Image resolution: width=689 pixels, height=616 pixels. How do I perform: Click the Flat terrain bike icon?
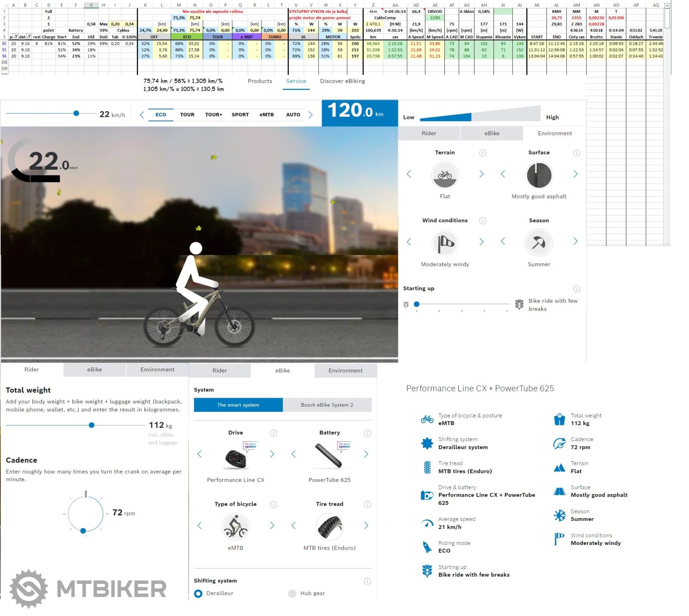(x=444, y=175)
